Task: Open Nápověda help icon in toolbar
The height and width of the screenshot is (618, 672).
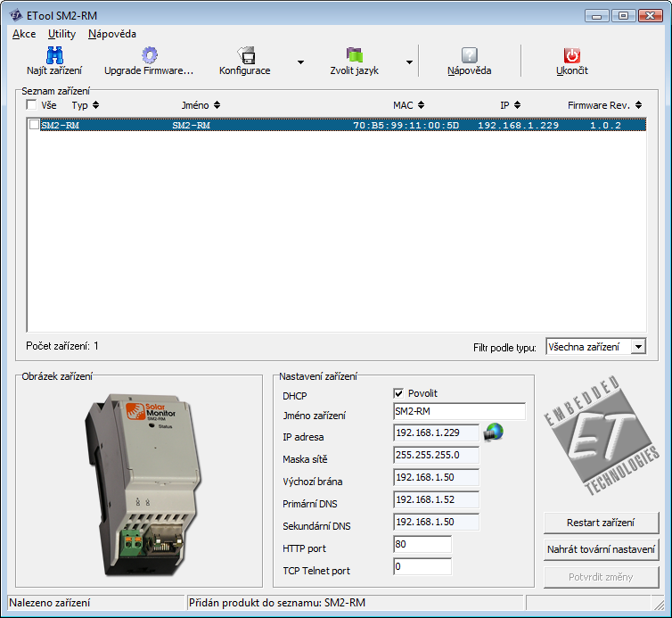Action: coord(469,55)
